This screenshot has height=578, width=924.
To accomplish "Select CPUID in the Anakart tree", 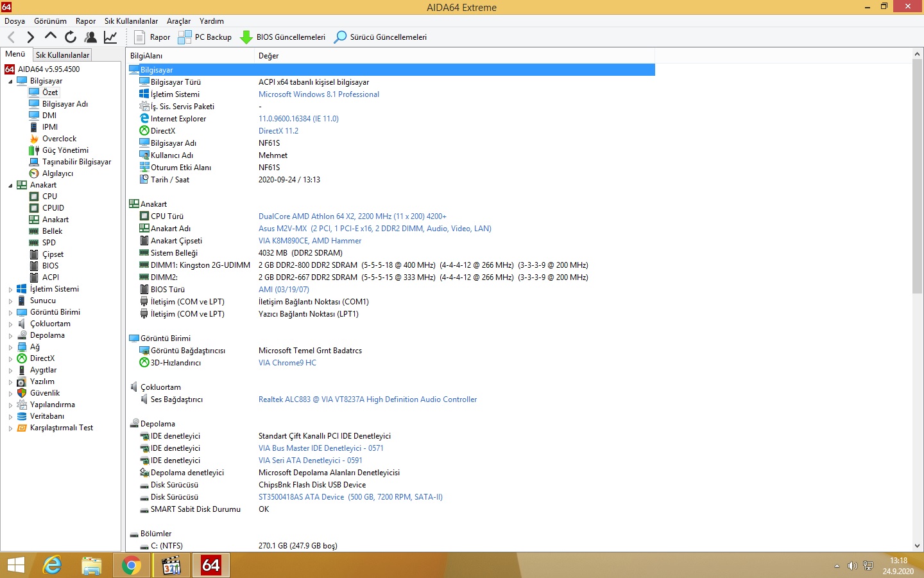I will [x=53, y=208].
